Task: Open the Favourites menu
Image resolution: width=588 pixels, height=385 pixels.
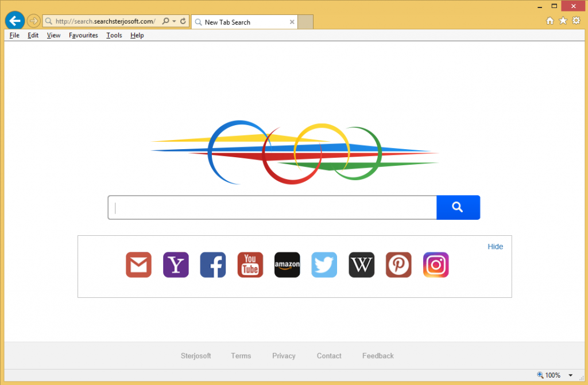Action: tap(83, 35)
